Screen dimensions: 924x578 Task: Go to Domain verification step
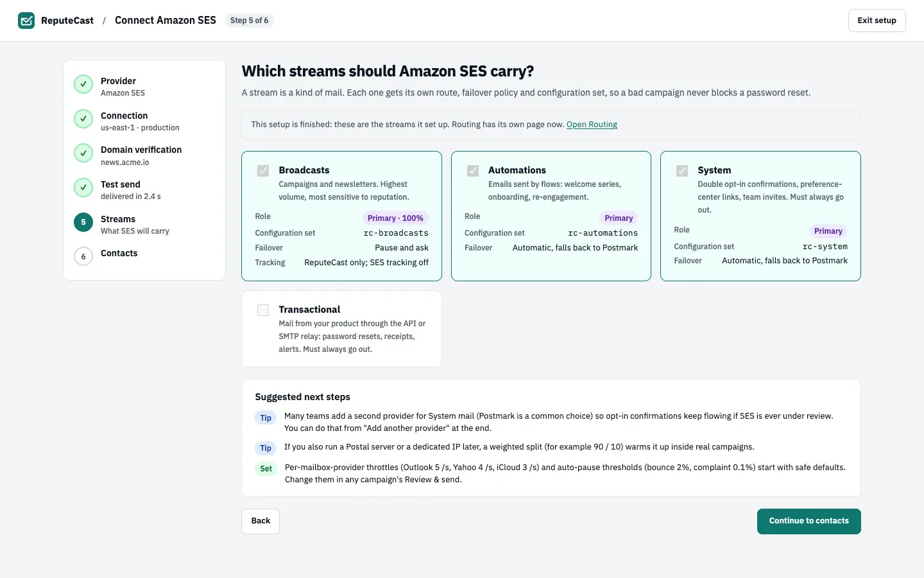pos(144,155)
